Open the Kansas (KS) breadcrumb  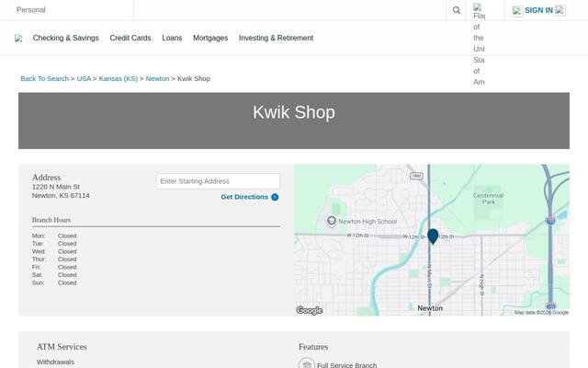click(119, 78)
